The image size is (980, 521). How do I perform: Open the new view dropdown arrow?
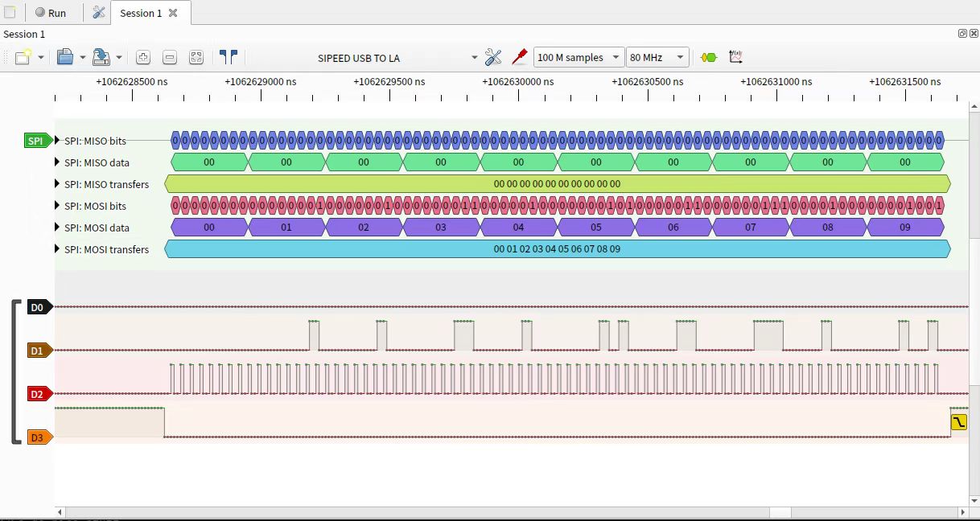[40, 58]
